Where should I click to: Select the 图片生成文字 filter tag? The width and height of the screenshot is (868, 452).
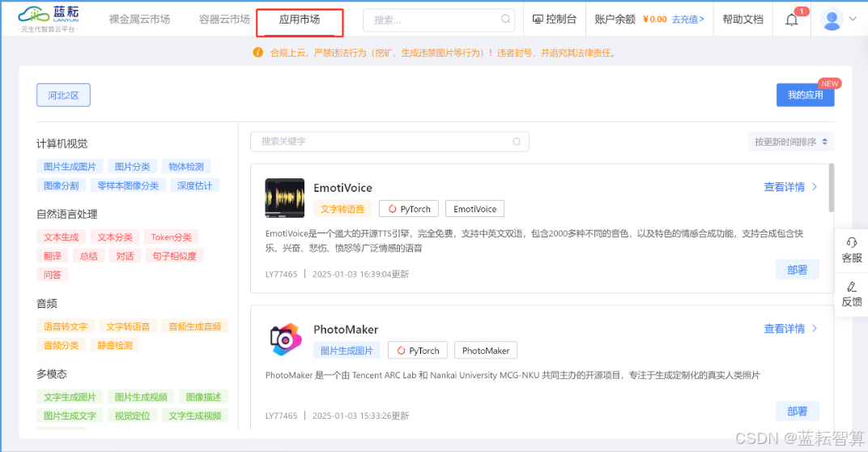tap(70, 416)
